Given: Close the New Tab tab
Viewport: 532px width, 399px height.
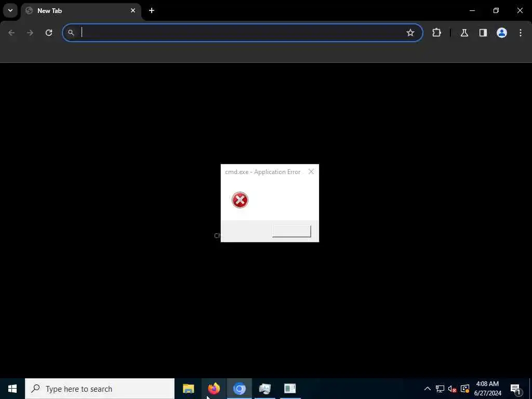Looking at the screenshot, I should point(133,10).
